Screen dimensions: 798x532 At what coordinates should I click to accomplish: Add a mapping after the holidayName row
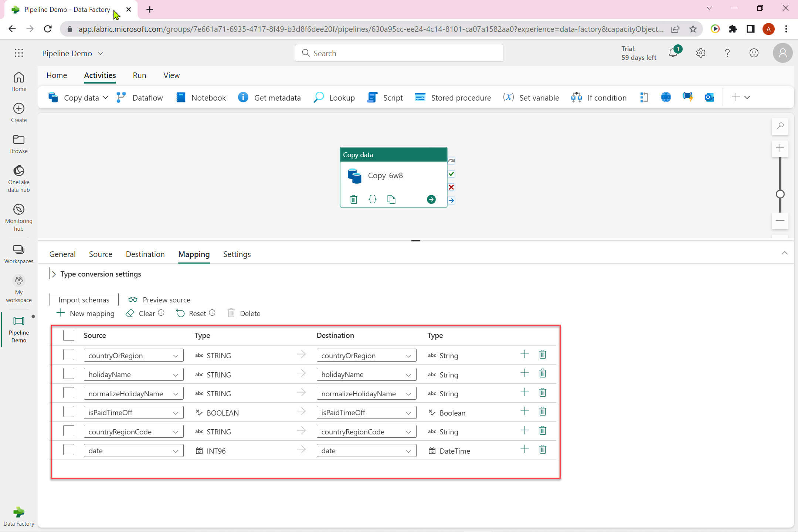tap(524, 373)
